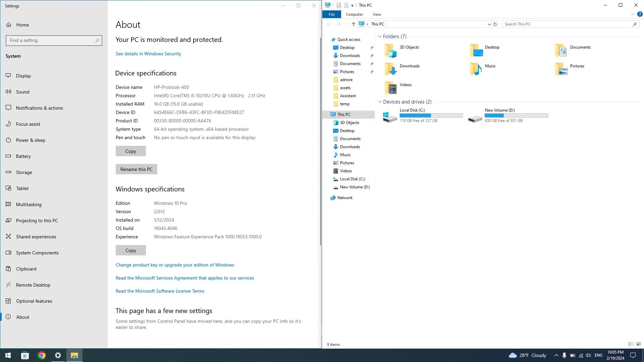Image resolution: width=644 pixels, height=362 pixels.
Task: Open the Microsoft Services Agreement link
Action: coord(185,278)
